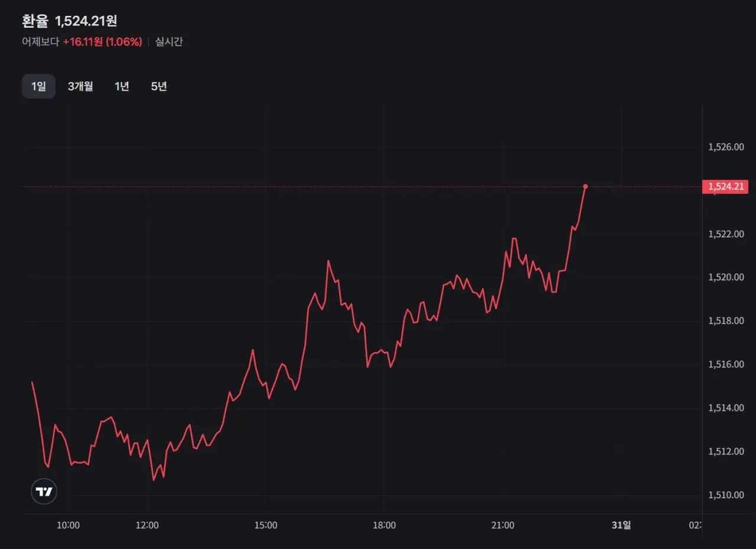
Task: Click the 15:00 time axis label
Action: pos(266,525)
